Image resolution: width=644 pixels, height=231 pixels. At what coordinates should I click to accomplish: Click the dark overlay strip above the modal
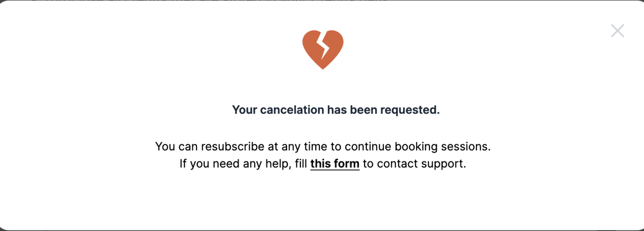[x=322, y=0]
